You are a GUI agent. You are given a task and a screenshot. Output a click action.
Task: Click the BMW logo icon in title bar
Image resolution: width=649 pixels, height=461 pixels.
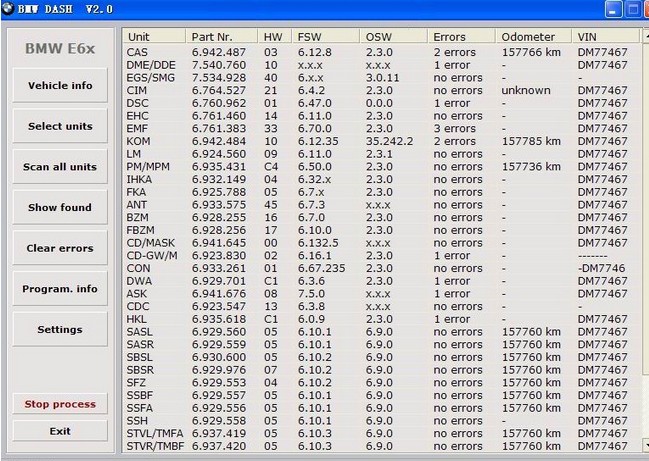(7, 8)
